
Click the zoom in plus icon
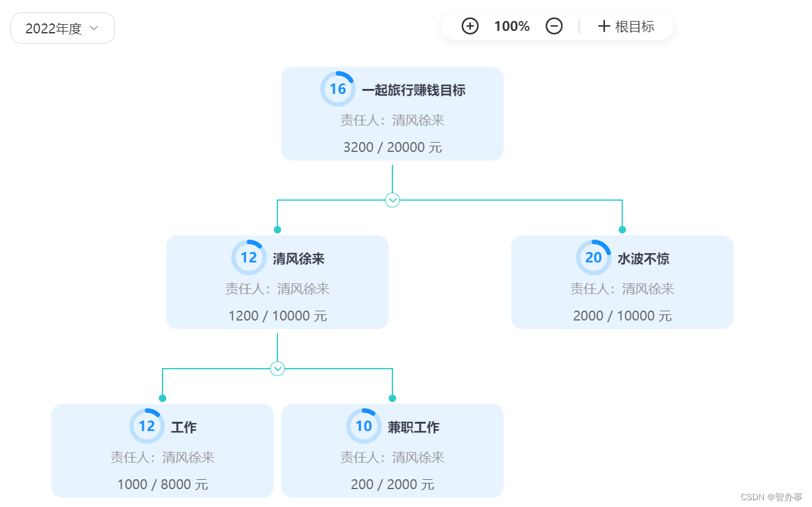tap(470, 26)
